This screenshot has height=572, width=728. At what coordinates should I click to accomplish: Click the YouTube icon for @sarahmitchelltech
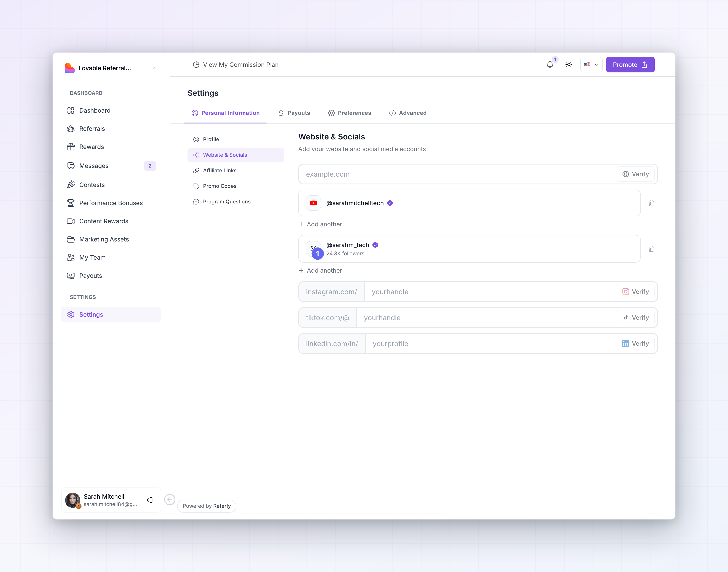pos(314,203)
